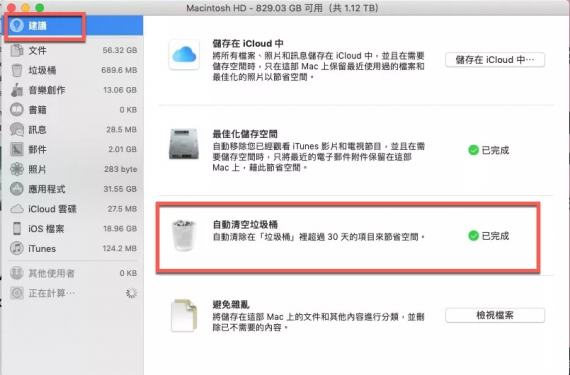Select the 124.2 MB value for iTunes
The image size is (570, 375).
(x=120, y=249)
